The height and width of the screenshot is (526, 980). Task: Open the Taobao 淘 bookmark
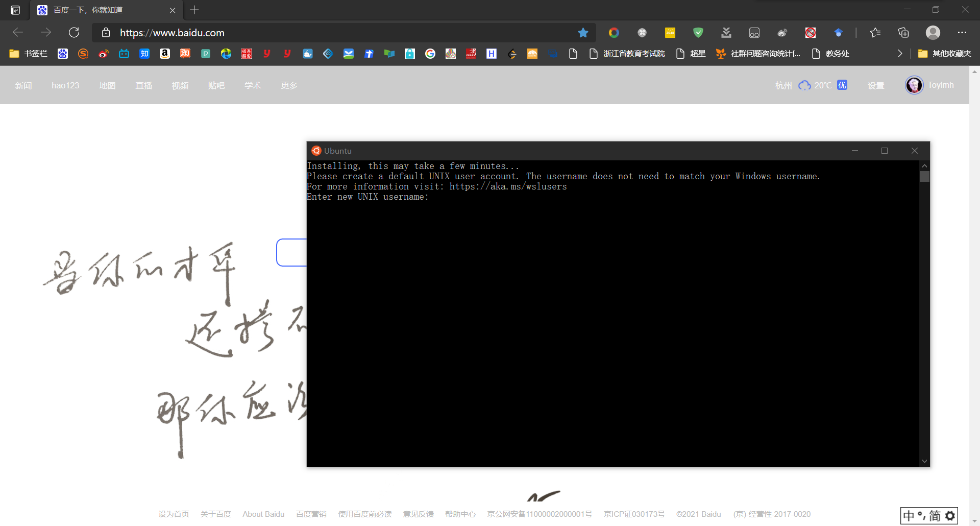click(185, 54)
